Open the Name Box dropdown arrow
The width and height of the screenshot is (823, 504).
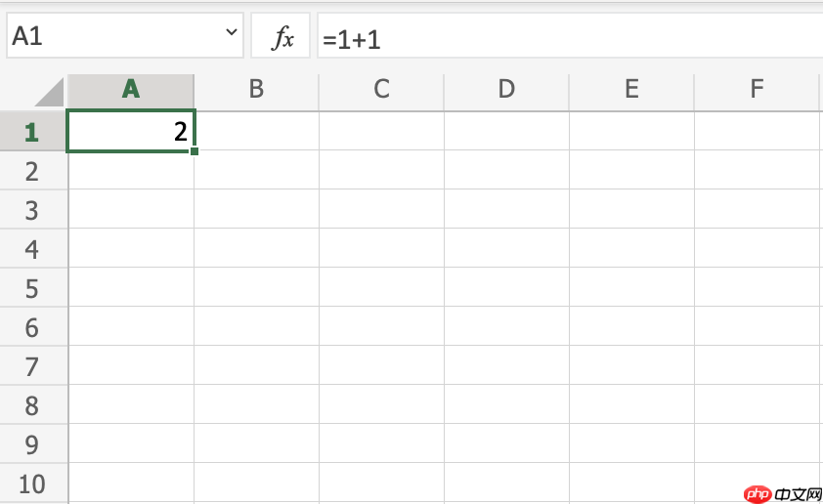coord(231,32)
